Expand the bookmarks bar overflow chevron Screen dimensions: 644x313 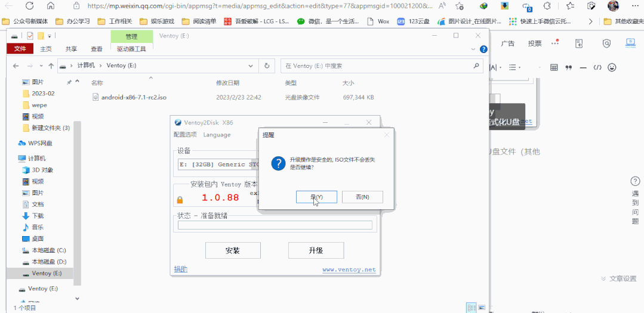click(591, 21)
